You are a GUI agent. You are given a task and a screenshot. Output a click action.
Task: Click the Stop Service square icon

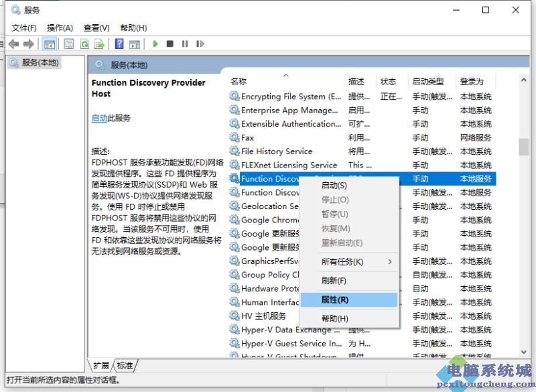(x=170, y=44)
